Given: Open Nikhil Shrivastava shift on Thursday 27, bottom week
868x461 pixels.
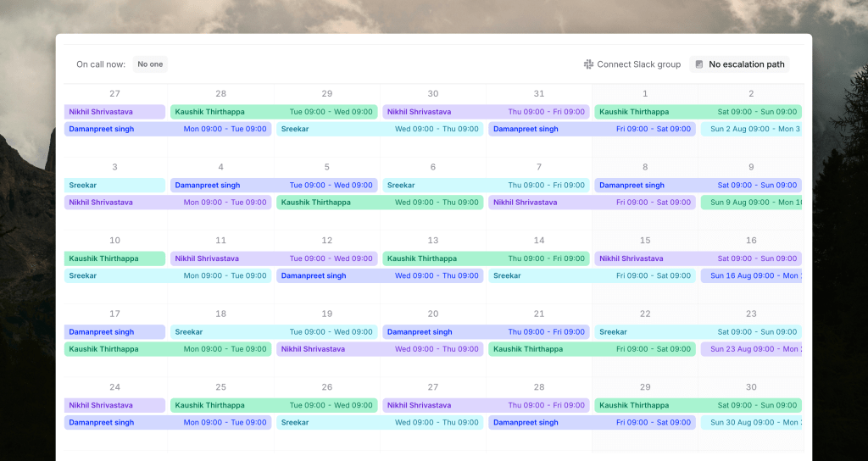Looking at the screenshot, I should (x=486, y=405).
